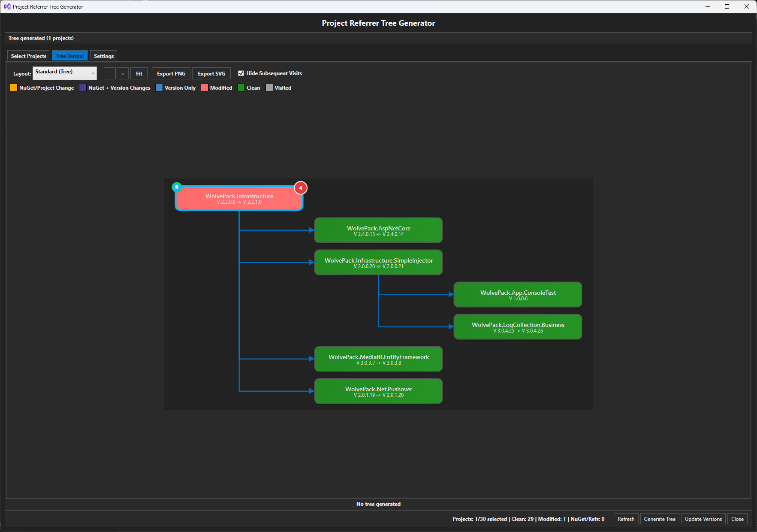Click the red "4" referrer count badge
Viewport: 757px width, 532px height.
pos(300,188)
